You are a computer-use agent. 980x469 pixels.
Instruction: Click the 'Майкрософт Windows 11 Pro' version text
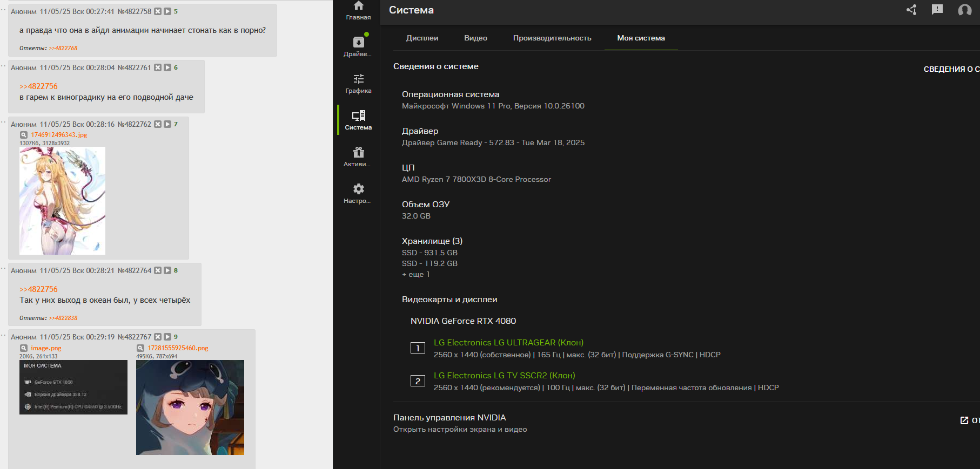pos(457,106)
